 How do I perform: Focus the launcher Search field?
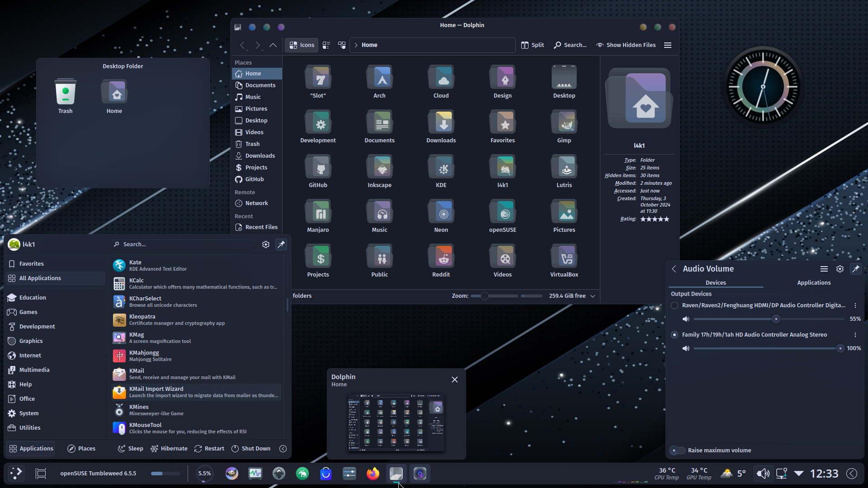coord(184,244)
